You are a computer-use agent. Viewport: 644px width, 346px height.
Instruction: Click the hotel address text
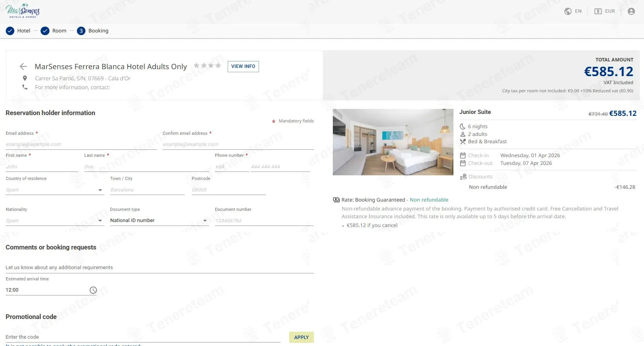83,78
